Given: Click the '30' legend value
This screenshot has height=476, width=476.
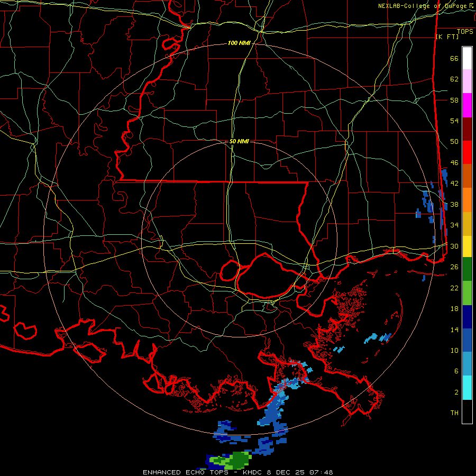Looking at the screenshot, I should [454, 246].
